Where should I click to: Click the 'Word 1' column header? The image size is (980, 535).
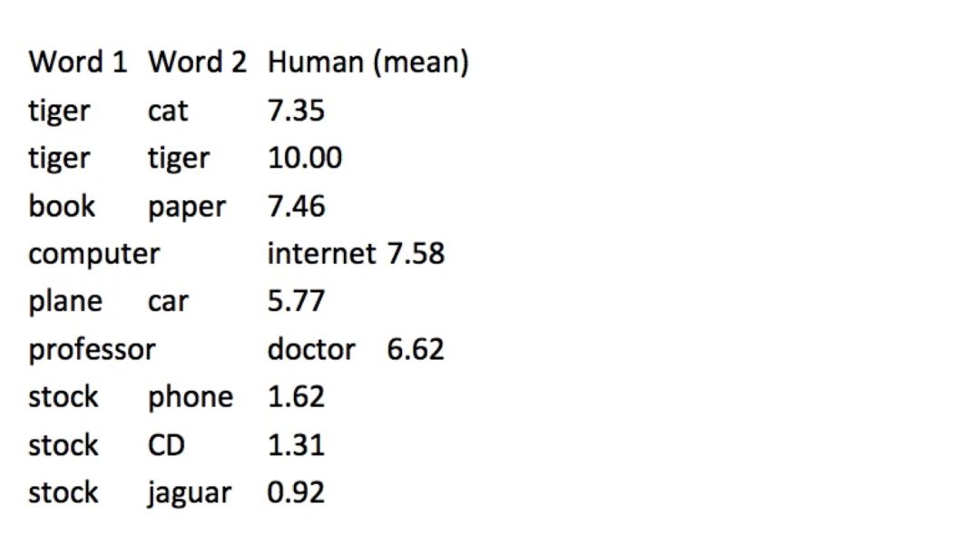tap(78, 63)
